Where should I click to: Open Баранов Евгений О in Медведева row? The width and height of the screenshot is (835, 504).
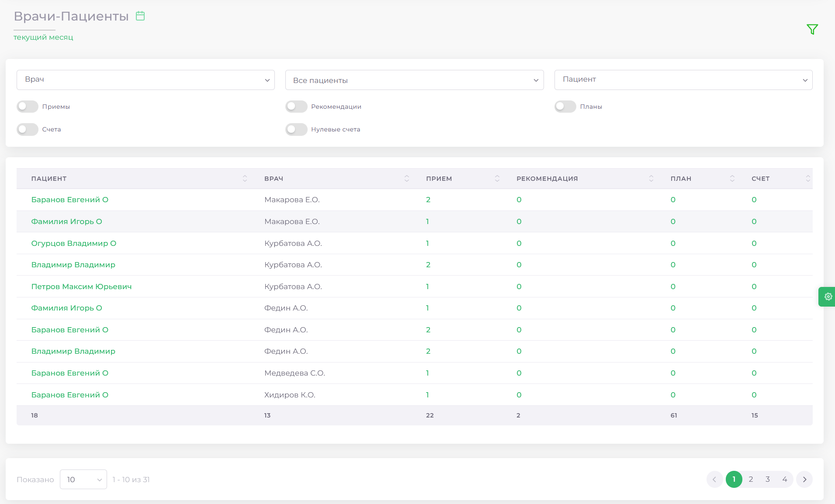click(70, 373)
